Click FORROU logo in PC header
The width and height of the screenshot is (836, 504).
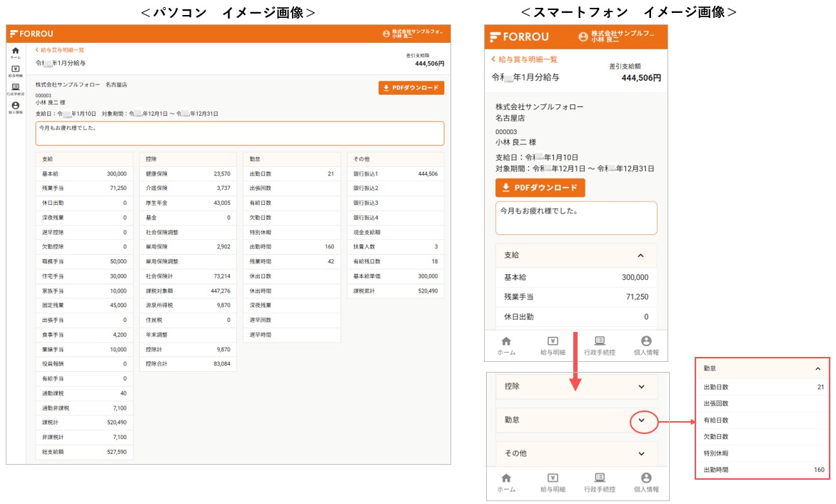click(31, 34)
